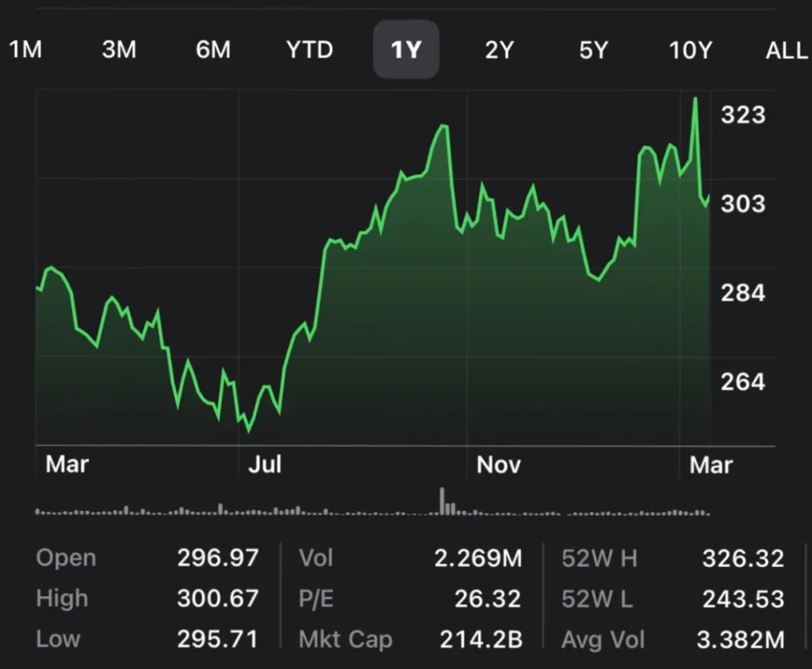Viewport: 812px width, 669px height.
Task: Click the 52W H value 326.32
Action: pyautogui.click(x=743, y=559)
